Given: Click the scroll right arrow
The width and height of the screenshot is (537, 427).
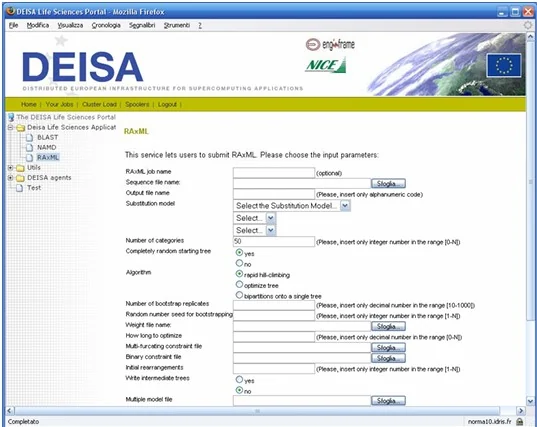Looking at the screenshot, I should tap(521, 411).
